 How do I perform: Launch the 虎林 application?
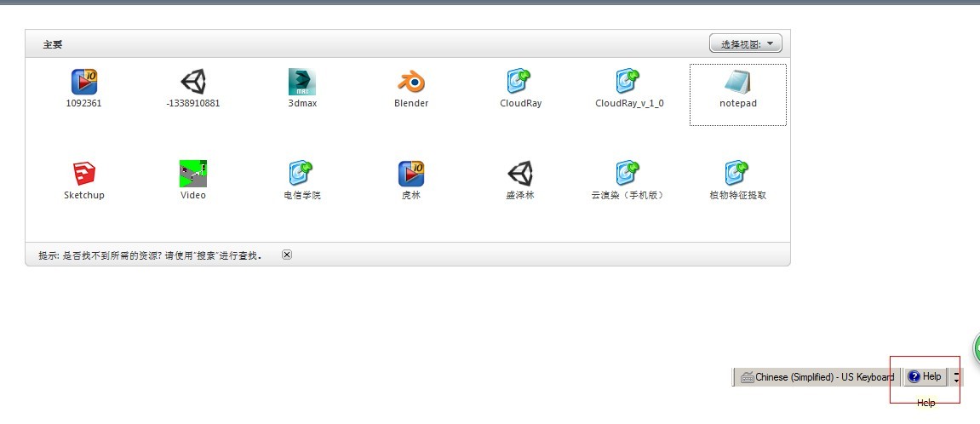[x=411, y=174]
